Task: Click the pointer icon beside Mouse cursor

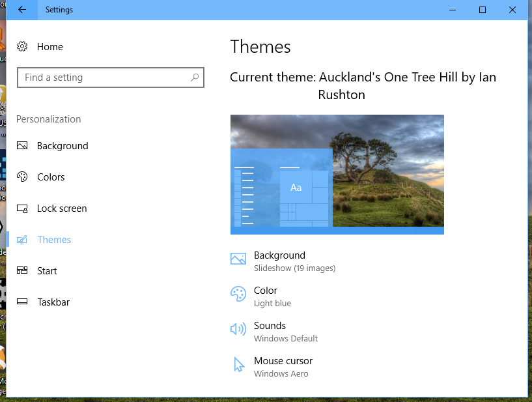Action: 238,365
